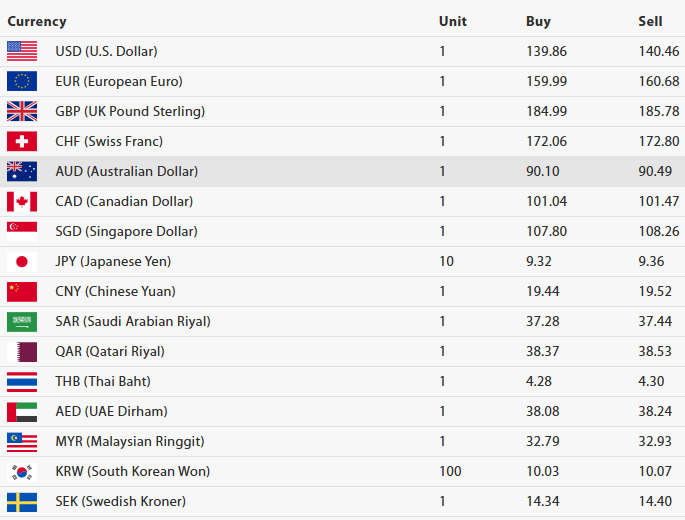This screenshot has height=520, width=685.
Task: Click the Australian flag icon
Action: pyautogui.click(x=22, y=171)
